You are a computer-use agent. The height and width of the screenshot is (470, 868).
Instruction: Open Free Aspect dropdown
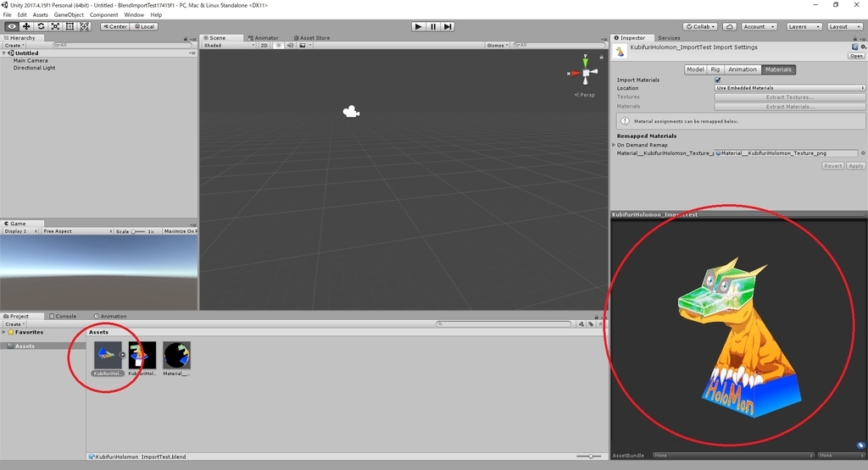77,231
